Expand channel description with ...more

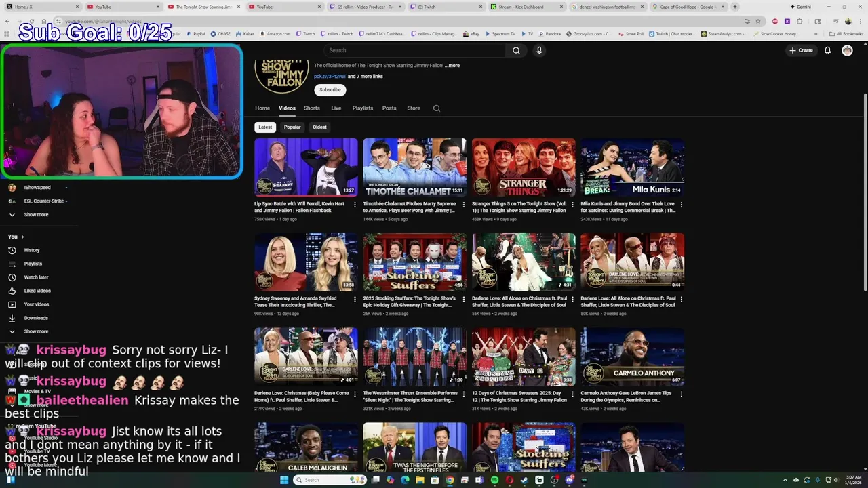(452, 66)
